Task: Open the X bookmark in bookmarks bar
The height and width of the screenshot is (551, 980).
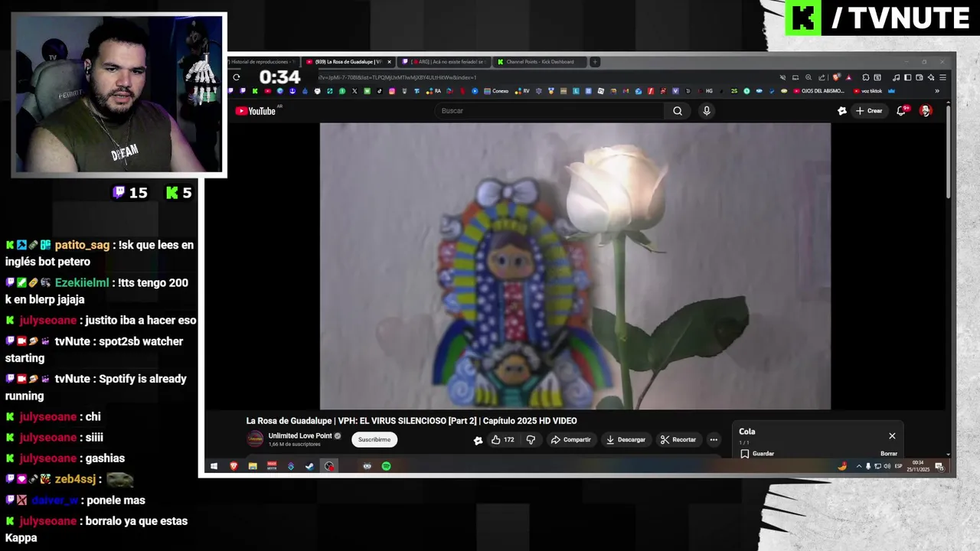Action: pyautogui.click(x=354, y=91)
